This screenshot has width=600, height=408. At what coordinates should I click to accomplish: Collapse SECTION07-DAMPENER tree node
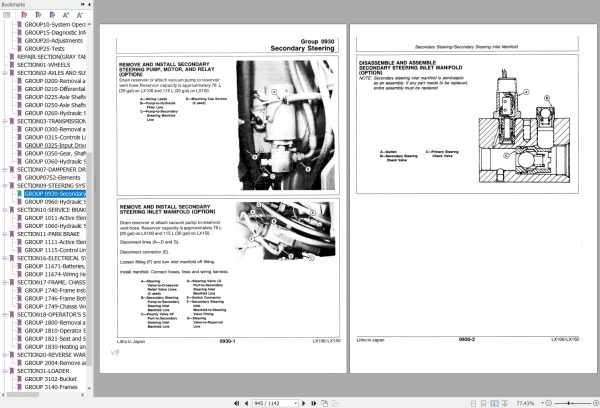coord(5,170)
